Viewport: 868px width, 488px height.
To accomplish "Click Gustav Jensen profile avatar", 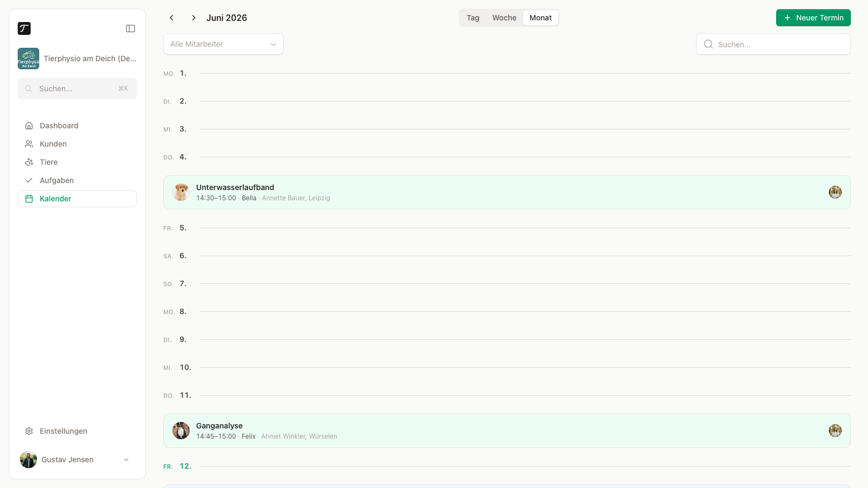I will pos(28,460).
